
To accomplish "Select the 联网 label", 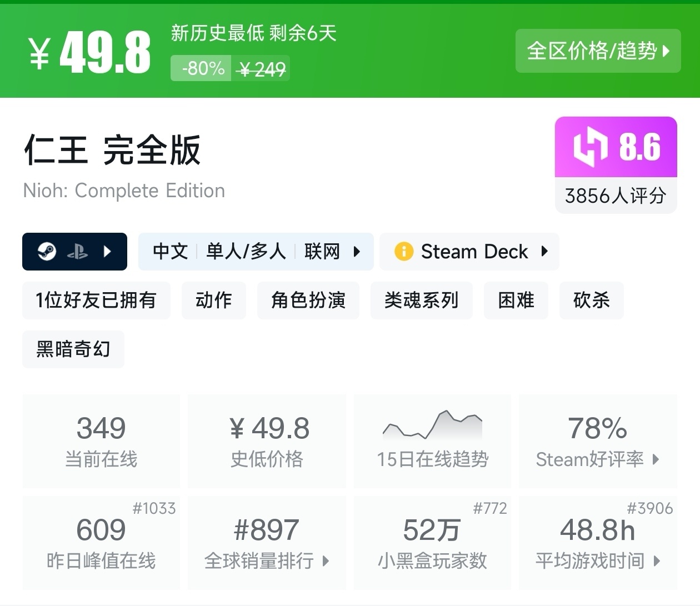I will pyautogui.click(x=322, y=252).
